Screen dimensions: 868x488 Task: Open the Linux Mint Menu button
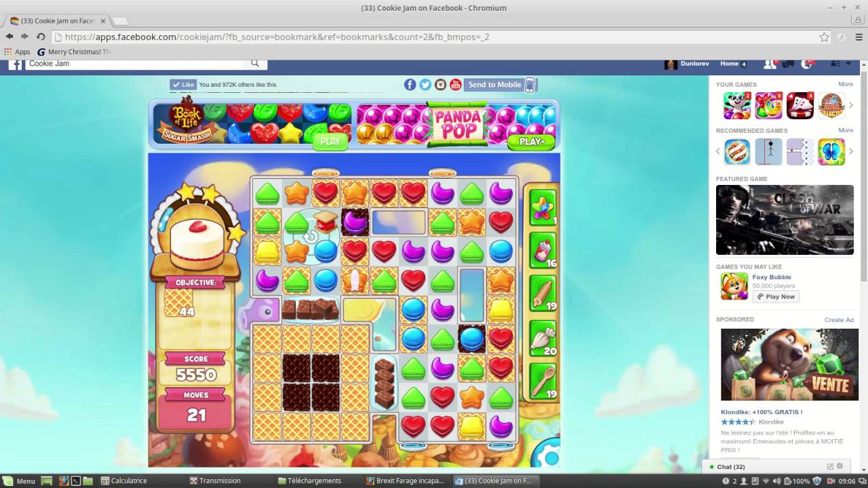click(19, 481)
